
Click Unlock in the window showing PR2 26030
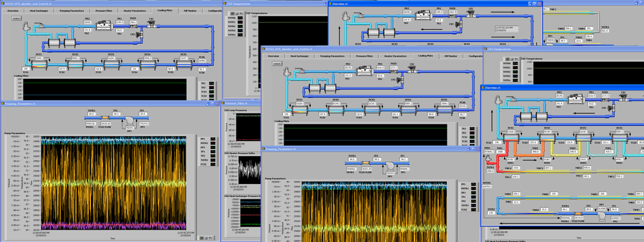pyautogui.click(x=16, y=19)
